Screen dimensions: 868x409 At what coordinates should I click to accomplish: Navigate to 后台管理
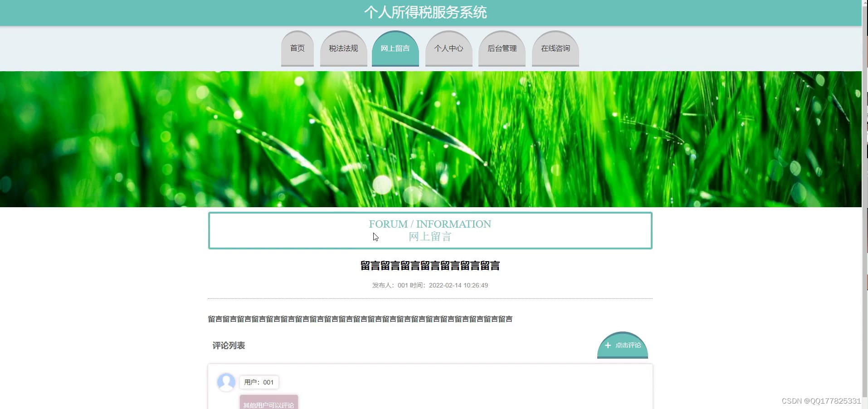tap(502, 48)
